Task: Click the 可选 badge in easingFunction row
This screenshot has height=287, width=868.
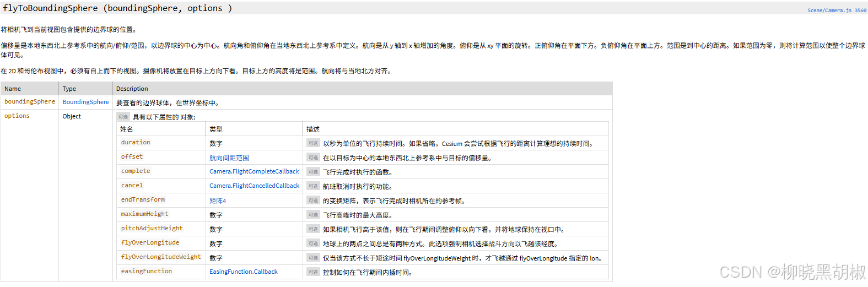Action: click(313, 272)
